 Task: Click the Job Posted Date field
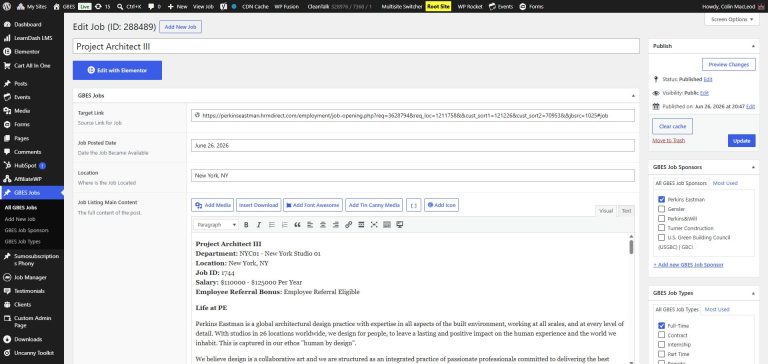click(413, 146)
